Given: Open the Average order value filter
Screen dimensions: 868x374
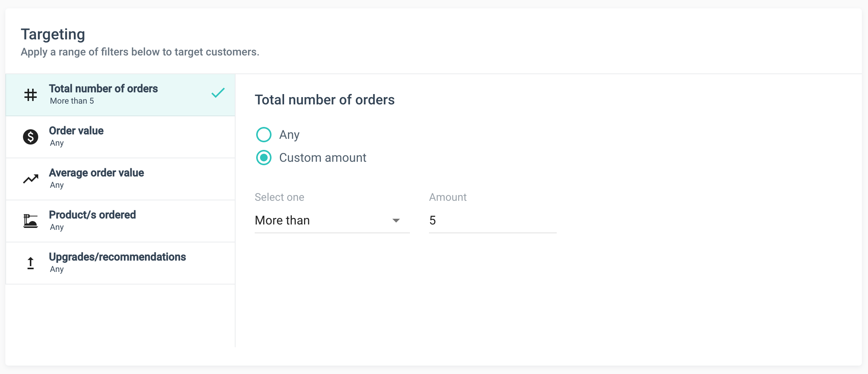Looking at the screenshot, I should [120, 179].
